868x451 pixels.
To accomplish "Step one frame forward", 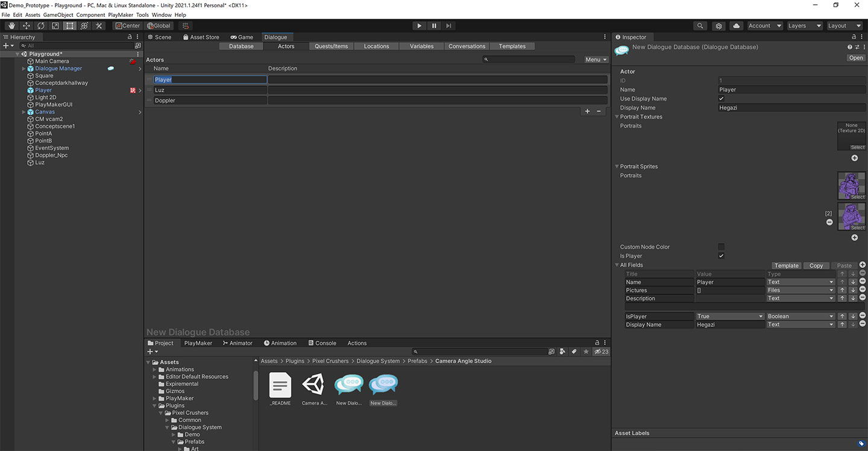I will 448,26.
